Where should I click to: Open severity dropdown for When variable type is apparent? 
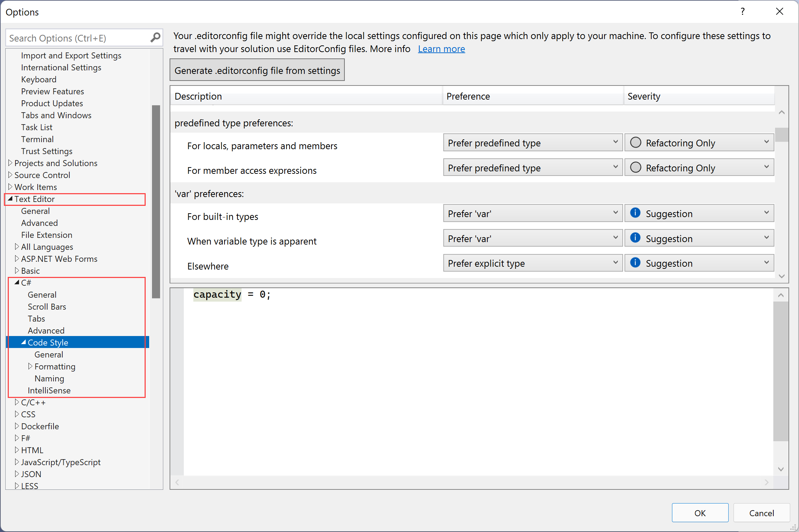699,238
